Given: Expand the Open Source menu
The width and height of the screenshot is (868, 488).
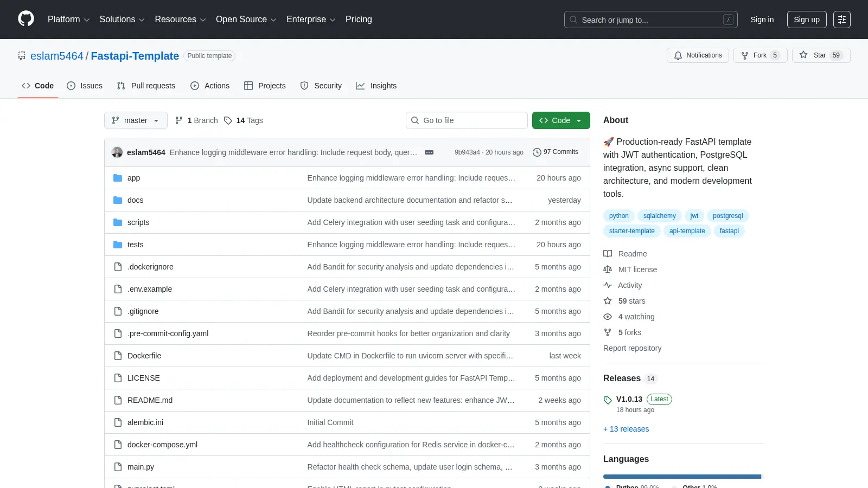Looking at the screenshot, I should [246, 20].
